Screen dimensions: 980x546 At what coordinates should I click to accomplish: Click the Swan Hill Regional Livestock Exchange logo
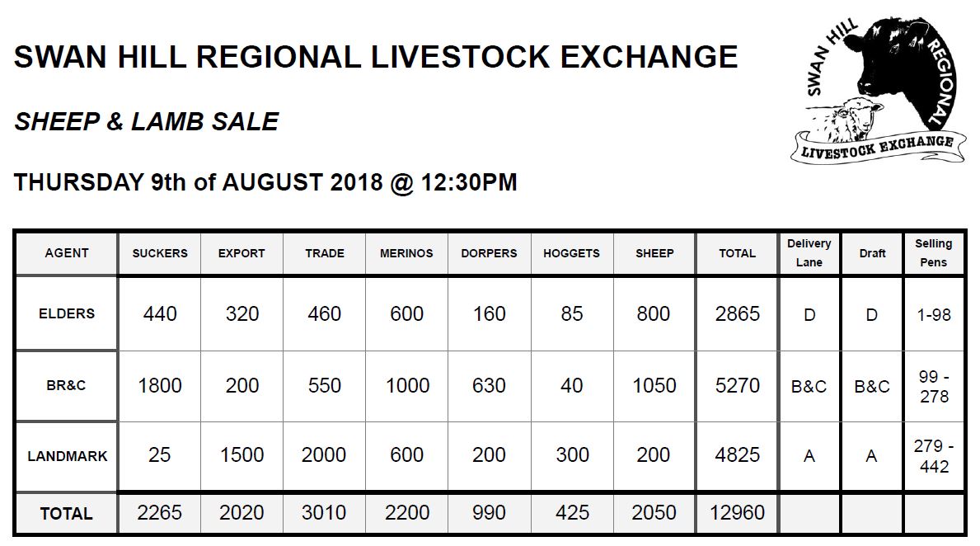click(x=879, y=91)
